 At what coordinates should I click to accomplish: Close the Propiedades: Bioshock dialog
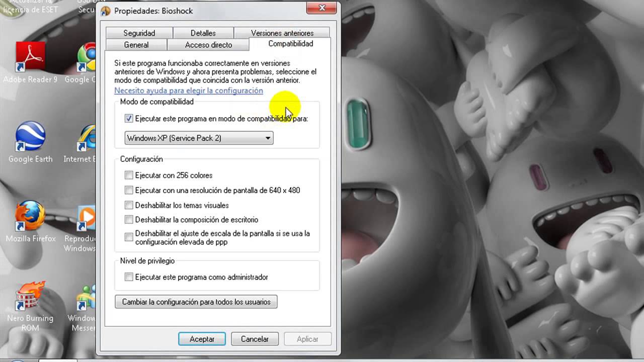point(321,8)
